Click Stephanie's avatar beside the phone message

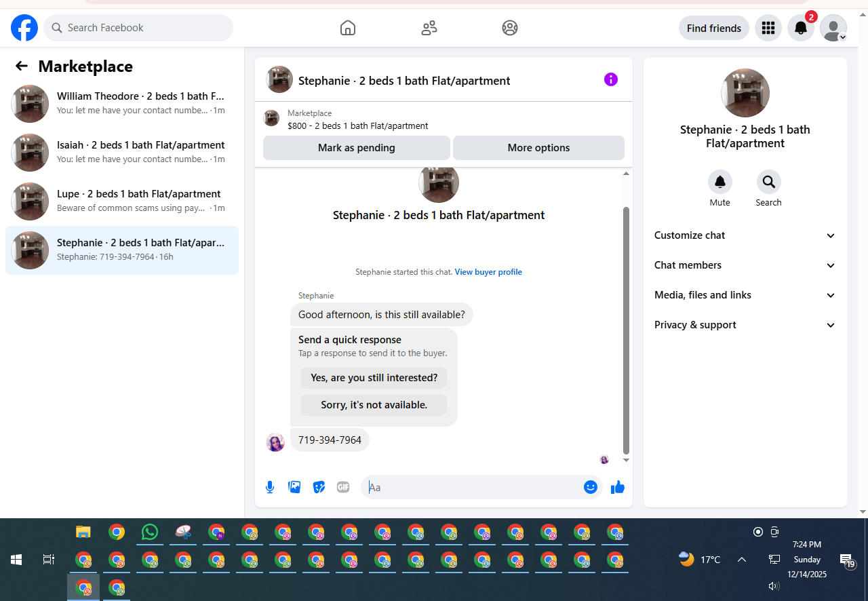[275, 442]
